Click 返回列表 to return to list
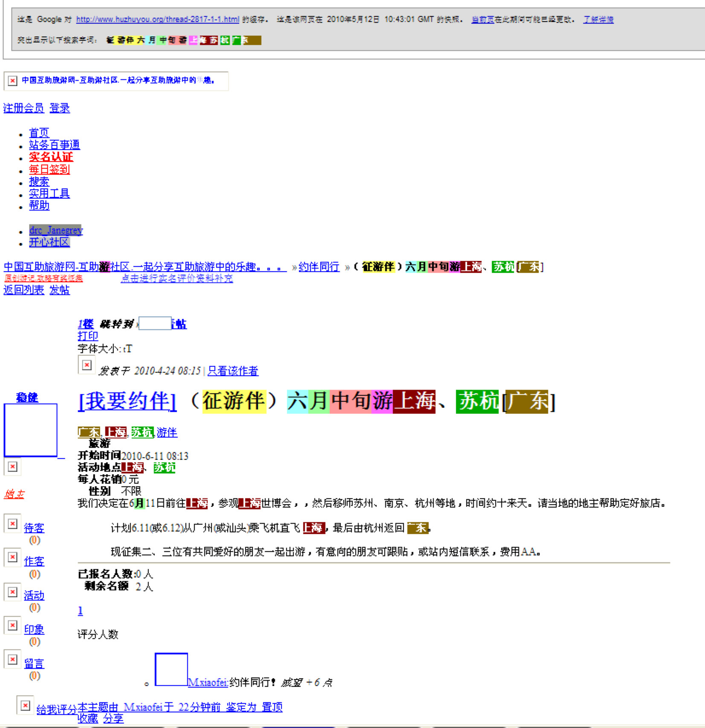The image size is (705, 728). [x=23, y=290]
